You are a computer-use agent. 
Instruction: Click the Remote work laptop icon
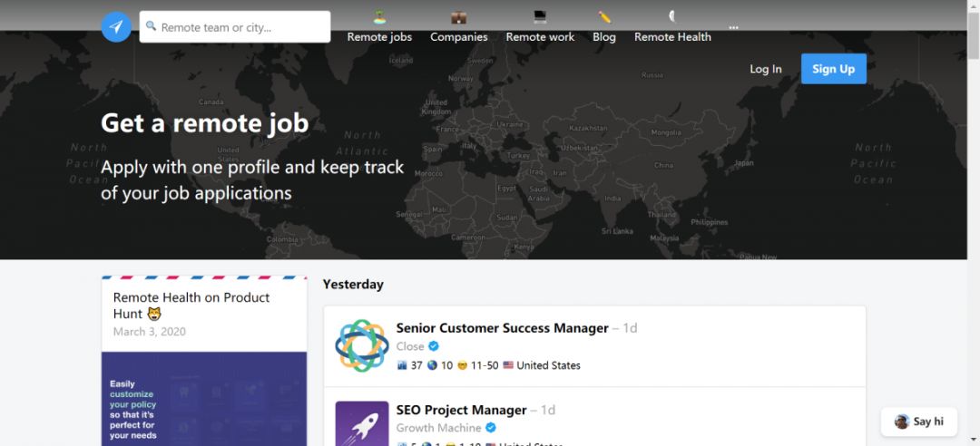pos(540,17)
